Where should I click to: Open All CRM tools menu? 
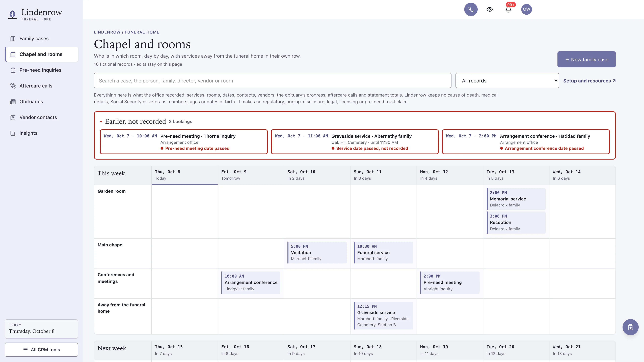[x=41, y=349]
